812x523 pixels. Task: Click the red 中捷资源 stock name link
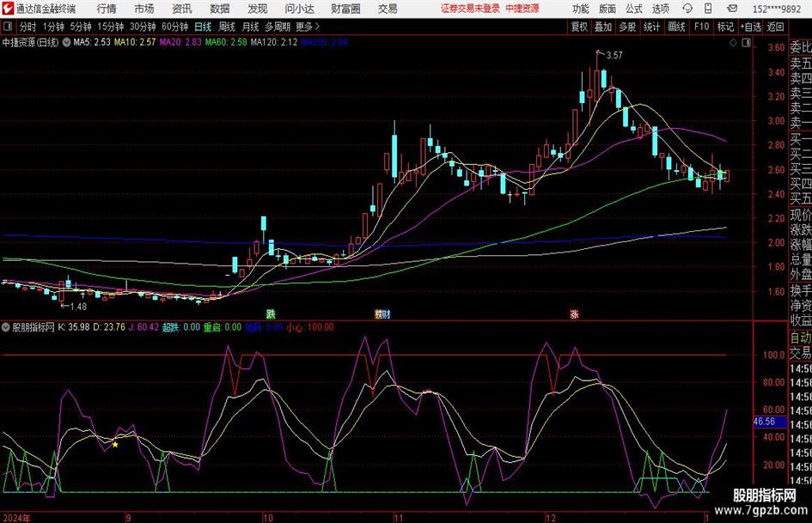coord(522,9)
